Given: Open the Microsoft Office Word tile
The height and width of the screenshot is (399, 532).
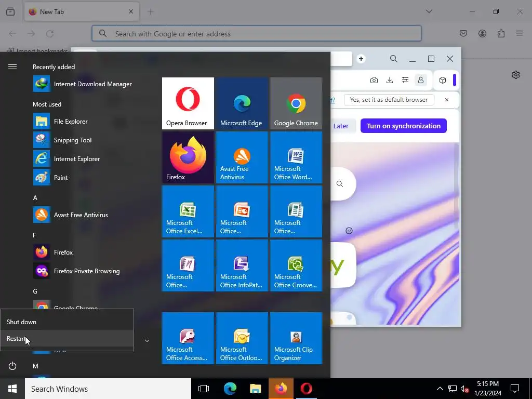Looking at the screenshot, I should click(x=296, y=157).
